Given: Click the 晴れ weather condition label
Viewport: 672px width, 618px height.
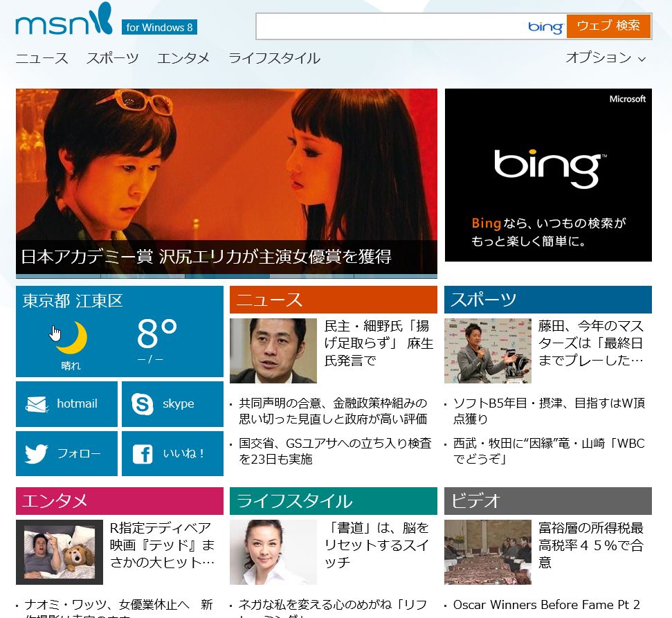Looking at the screenshot, I should tap(71, 365).
